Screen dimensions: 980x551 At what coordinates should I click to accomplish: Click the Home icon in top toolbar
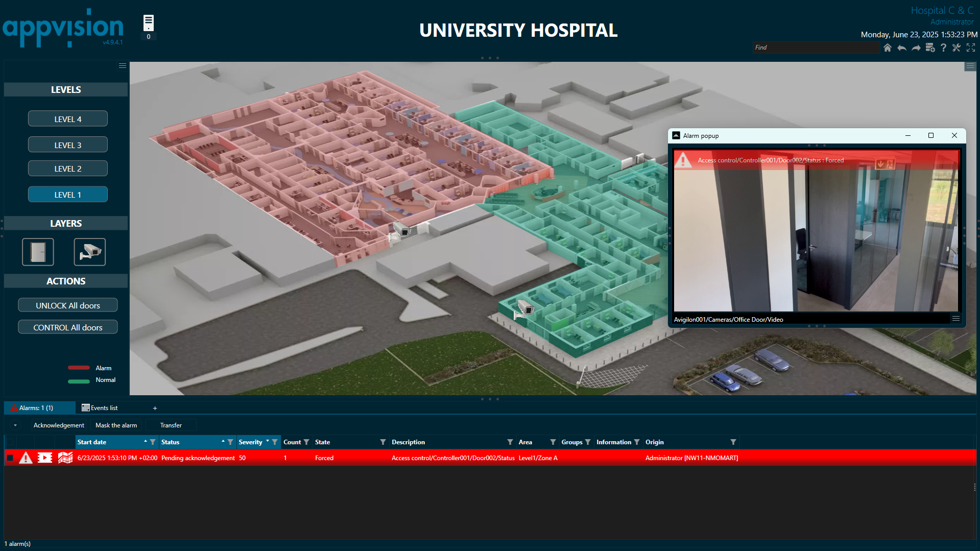(888, 47)
